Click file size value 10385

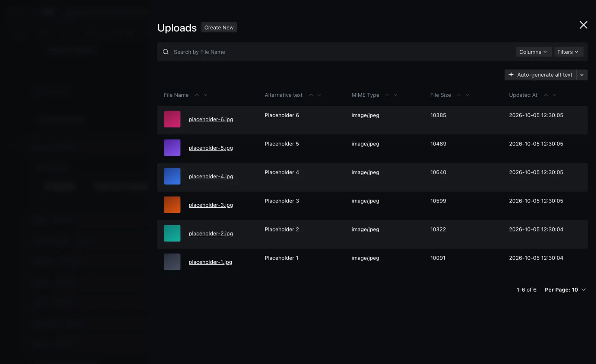pyautogui.click(x=438, y=115)
